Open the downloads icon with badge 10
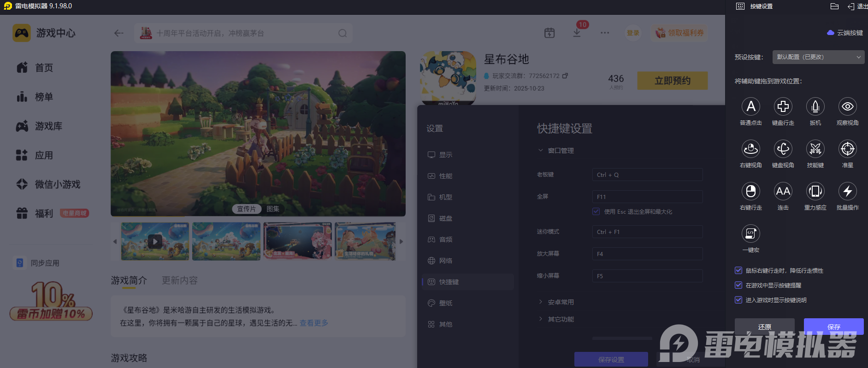Screen dimensions: 868x368 tap(577, 33)
